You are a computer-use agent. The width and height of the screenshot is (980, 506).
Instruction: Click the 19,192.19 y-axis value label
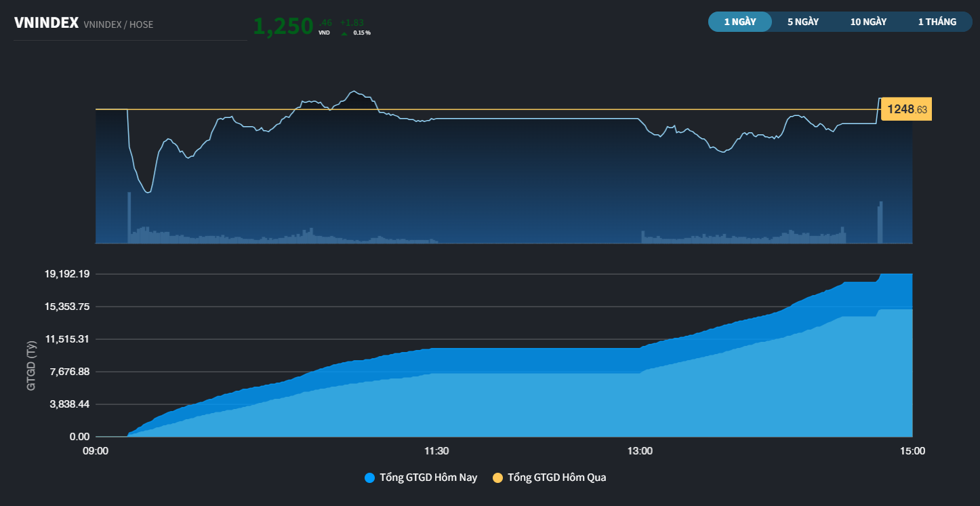tap(67, 274)
